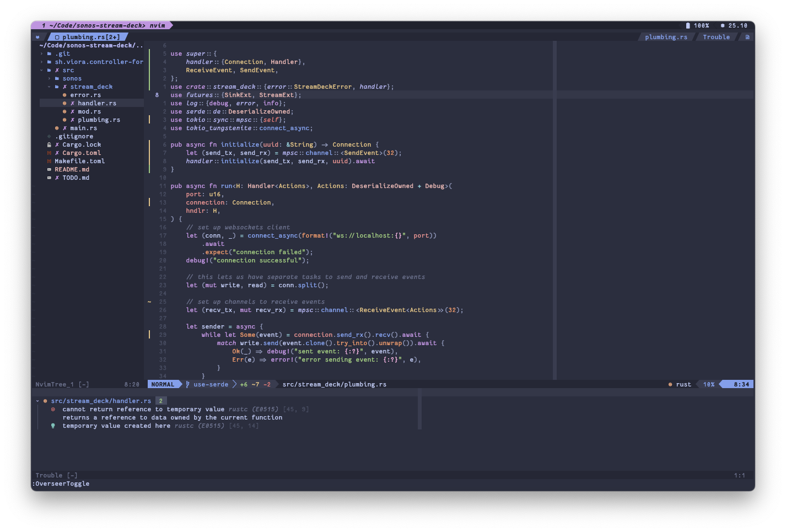786x532 pixels.
Task: Click the TOML icon beside Makefile.toml
Action: (49, 162)
